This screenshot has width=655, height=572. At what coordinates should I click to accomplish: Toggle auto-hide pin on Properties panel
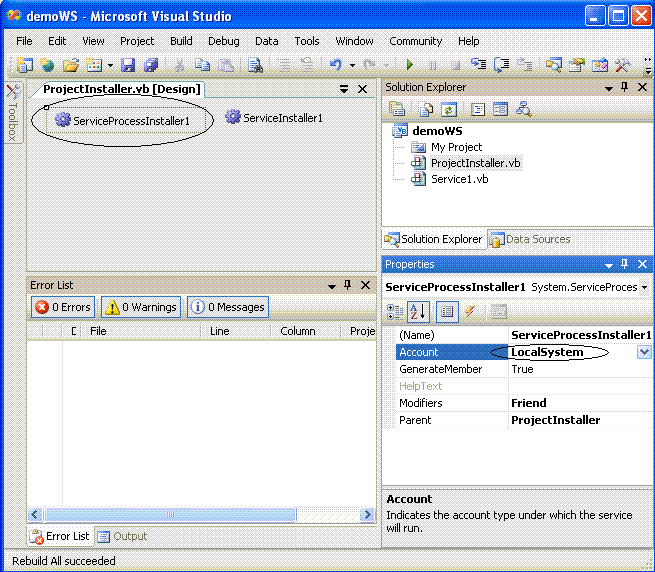tap(625, 264)
